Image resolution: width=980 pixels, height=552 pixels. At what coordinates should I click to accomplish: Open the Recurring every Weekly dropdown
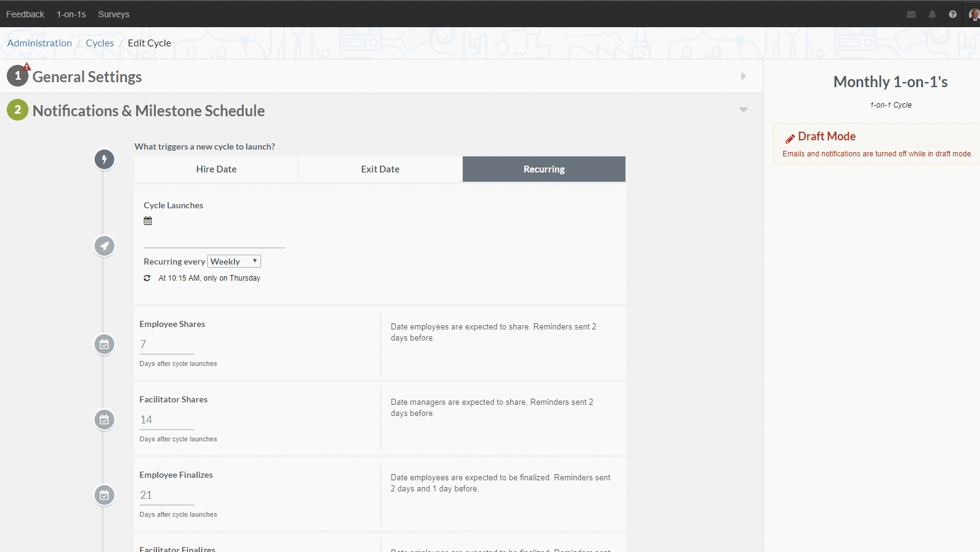[x=234, y=261]
